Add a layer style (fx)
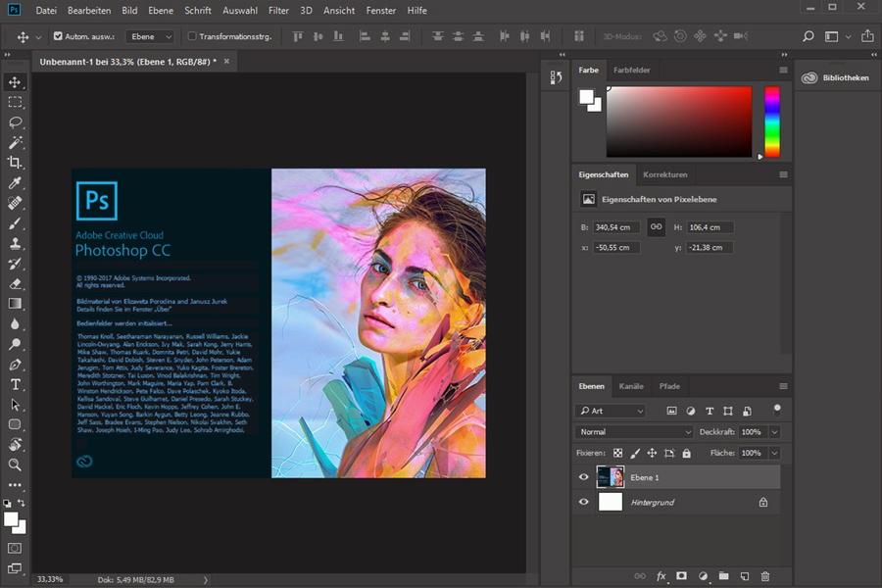Screen dimensions: 882x588 [x=661, y=576]
